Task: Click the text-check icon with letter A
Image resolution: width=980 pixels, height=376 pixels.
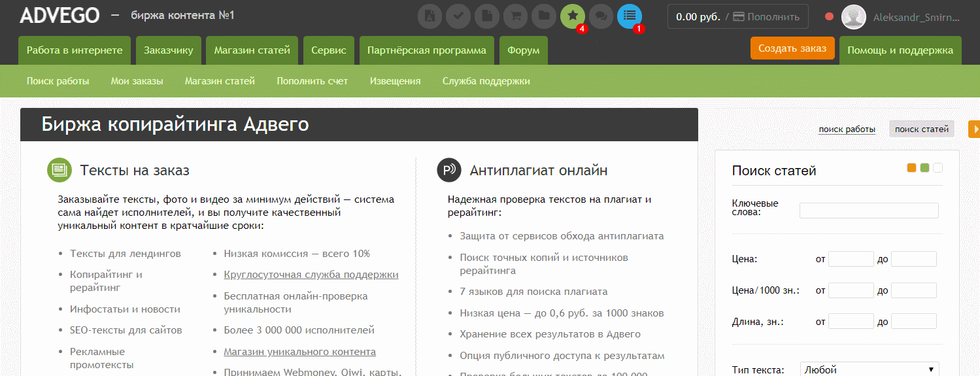Action: point(430,16)
